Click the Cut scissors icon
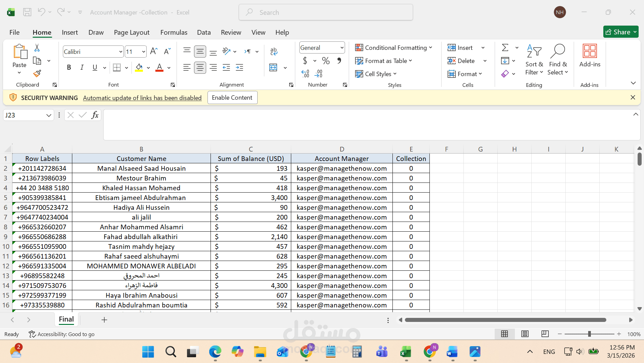The width and height of the screenshot is (644, 363). coord(37,48)
